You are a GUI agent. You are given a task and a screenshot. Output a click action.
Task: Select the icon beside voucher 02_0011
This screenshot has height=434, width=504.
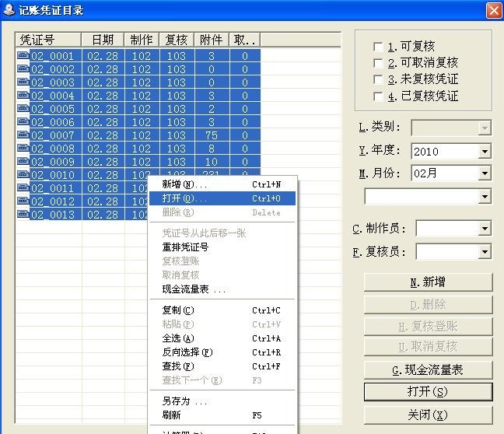point(23,188)
